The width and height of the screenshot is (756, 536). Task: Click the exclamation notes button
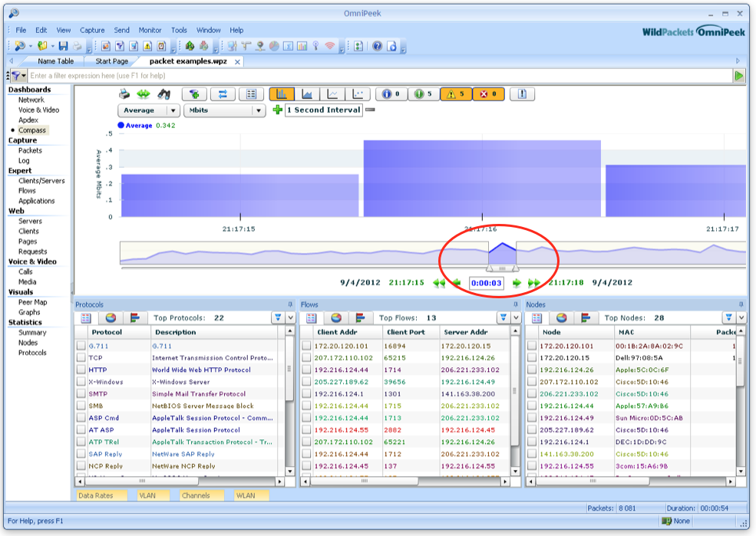(522, 94)
